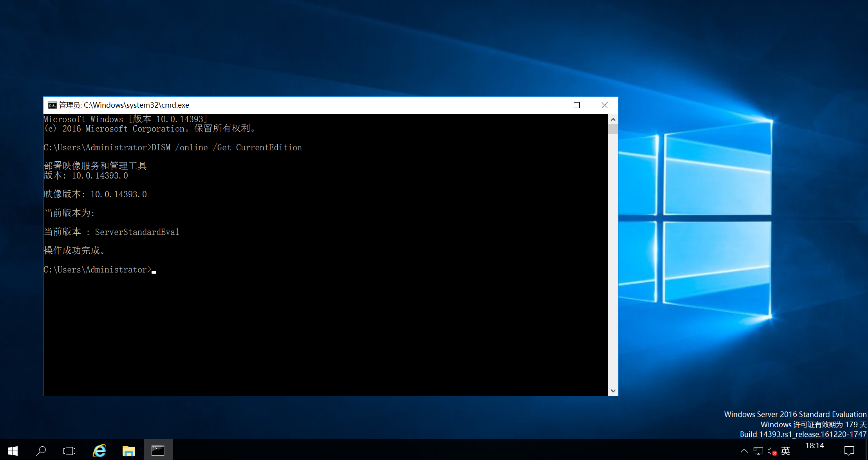Switch input language via 英 indicator

tap(785, 451)
